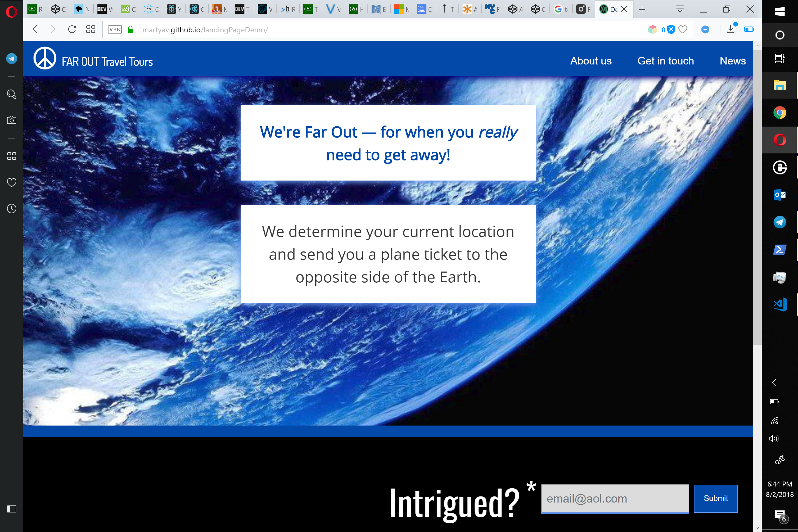Open browsing history clock icon
The width and height of the screenshot is (798, 532).
tap(12, 208)
